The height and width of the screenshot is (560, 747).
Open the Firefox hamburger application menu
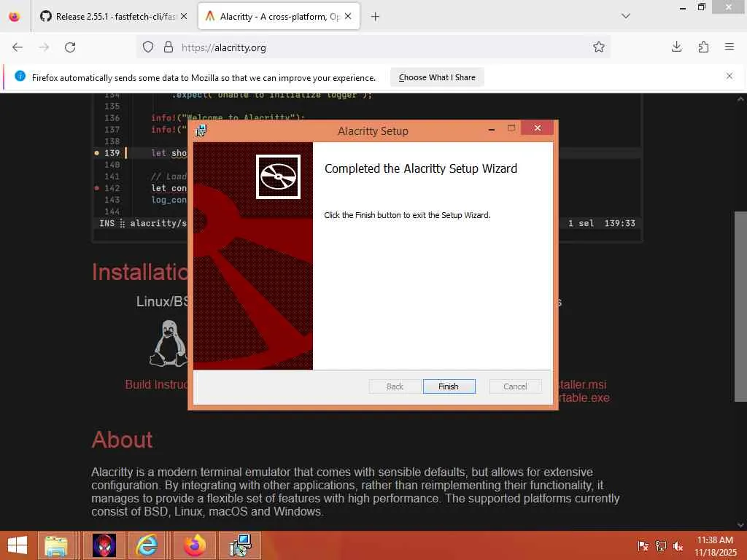[x=729, y=47]
